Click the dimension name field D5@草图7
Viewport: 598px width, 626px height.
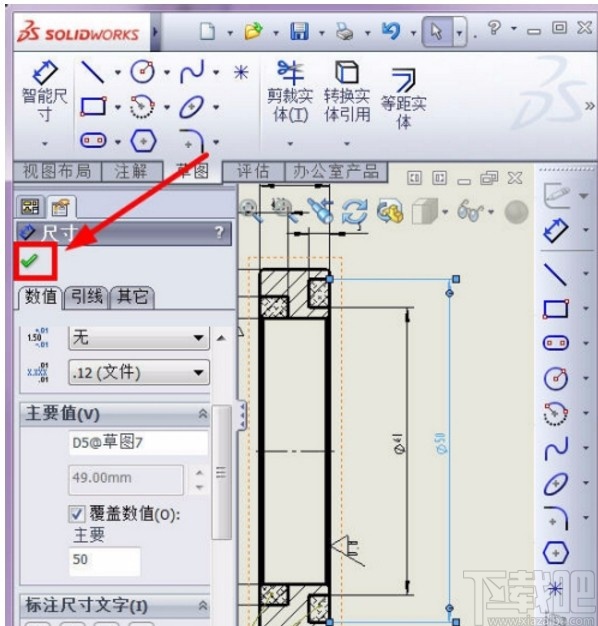(138, 442)
